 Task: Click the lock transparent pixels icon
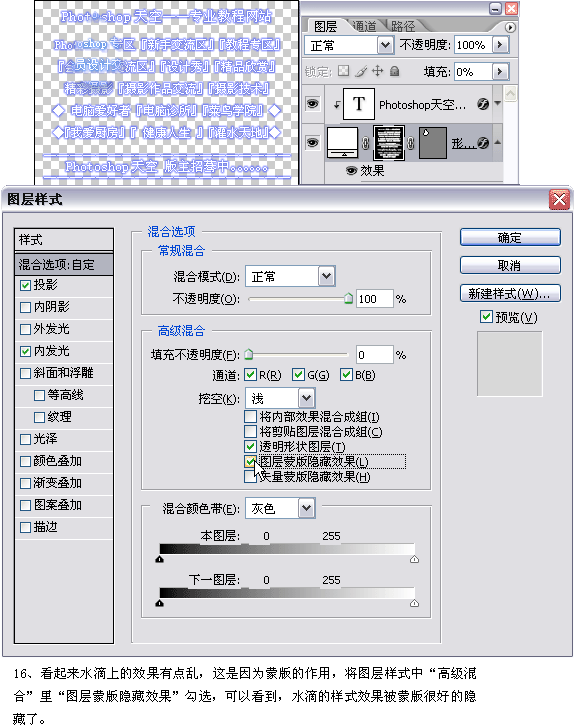(343, 71)
